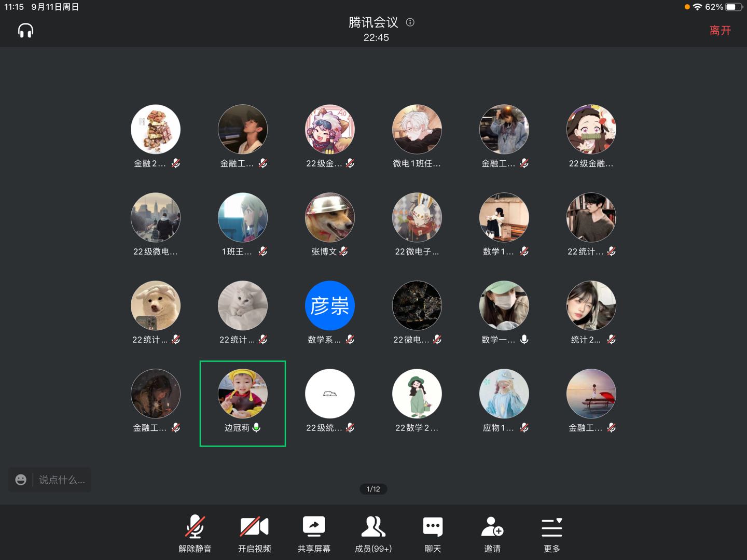Screen dimensions: 747x560
Task: Click the 1/12 page indicator
Action: point(373,489)
